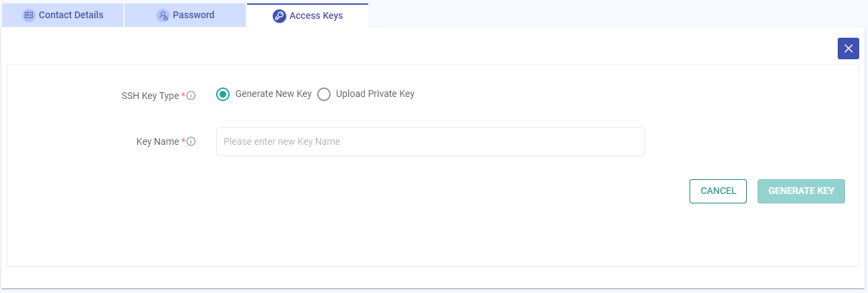The width and height of the screenshot is (868, 293).
Task: Click the 'Key Name' field label
Action: (158, 141)
